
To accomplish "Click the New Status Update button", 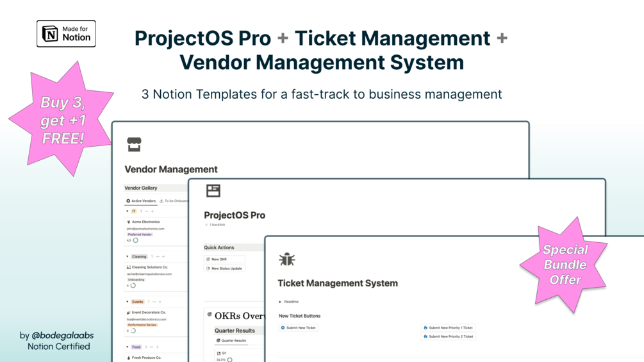I will tap(224, 268).
